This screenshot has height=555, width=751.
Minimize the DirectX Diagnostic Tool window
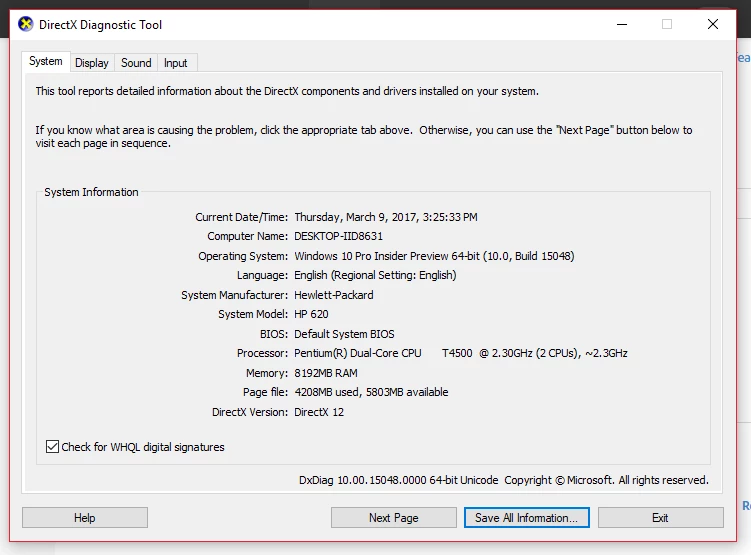[622, 24]
